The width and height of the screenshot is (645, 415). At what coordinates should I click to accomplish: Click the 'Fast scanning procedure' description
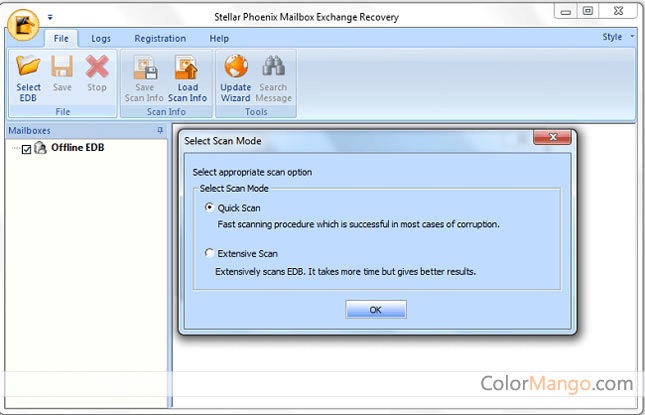[x=358, y=224]
